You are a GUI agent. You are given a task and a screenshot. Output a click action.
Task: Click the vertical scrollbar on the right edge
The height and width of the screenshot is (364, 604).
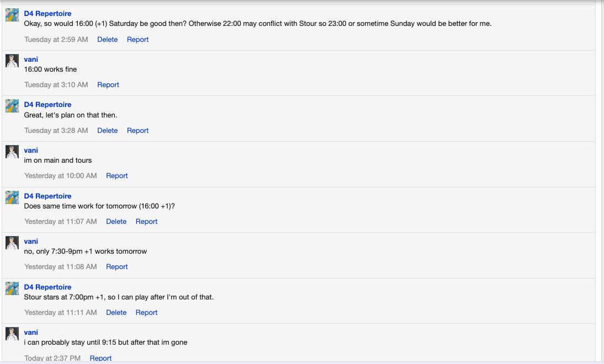(x=600, y=182)
